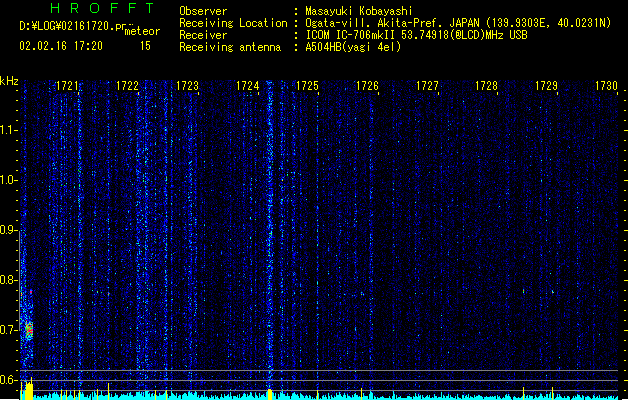629x400 pixels.
Task: Click the 1723 time marker
Action: click(187, 86)
